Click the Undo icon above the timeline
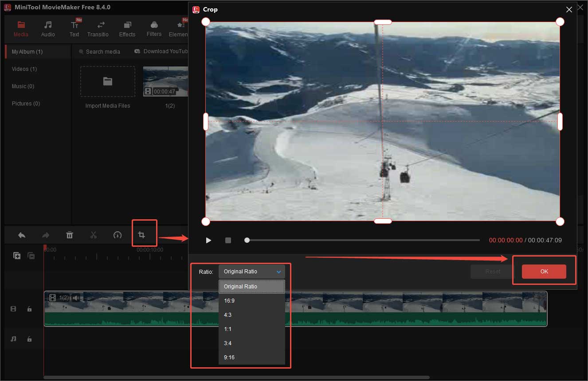 22,235
